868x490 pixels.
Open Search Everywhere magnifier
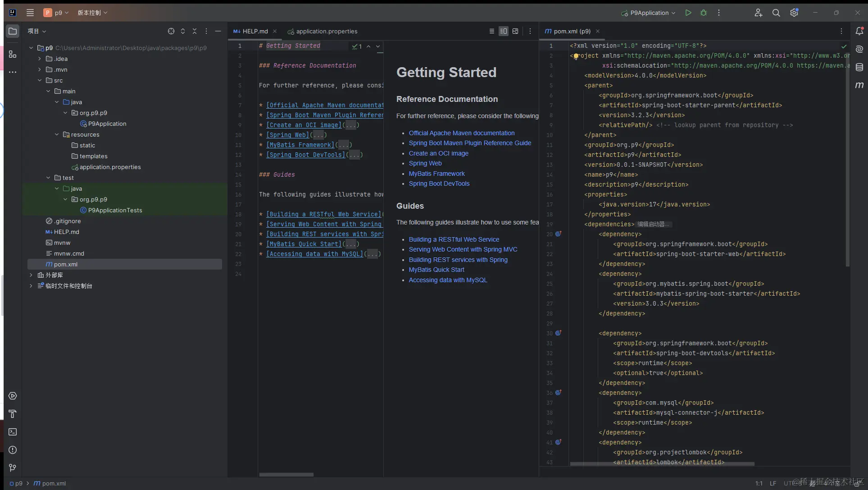coord(776,13)
